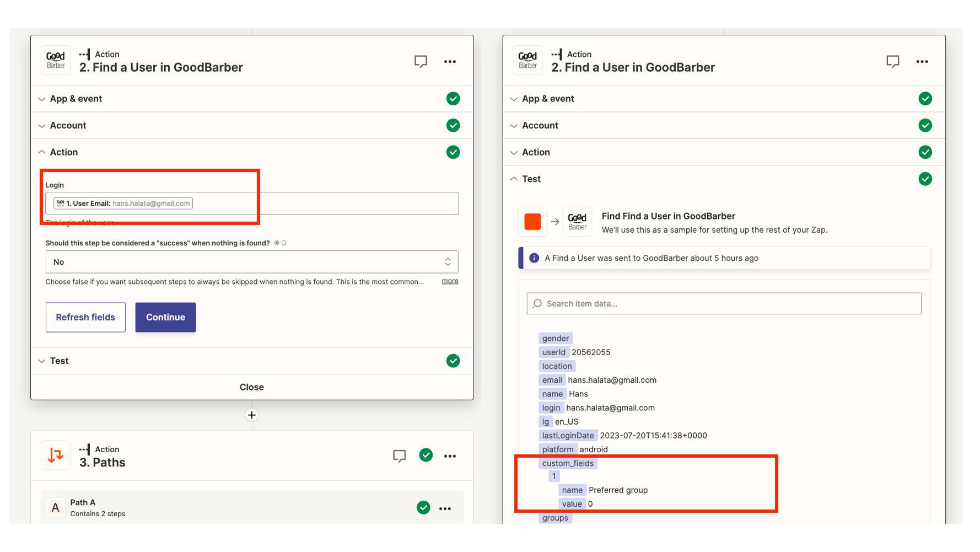This screenshot has height=552, width=980.
Task: Click the plus icon to add a step
Action: [252, 415]
